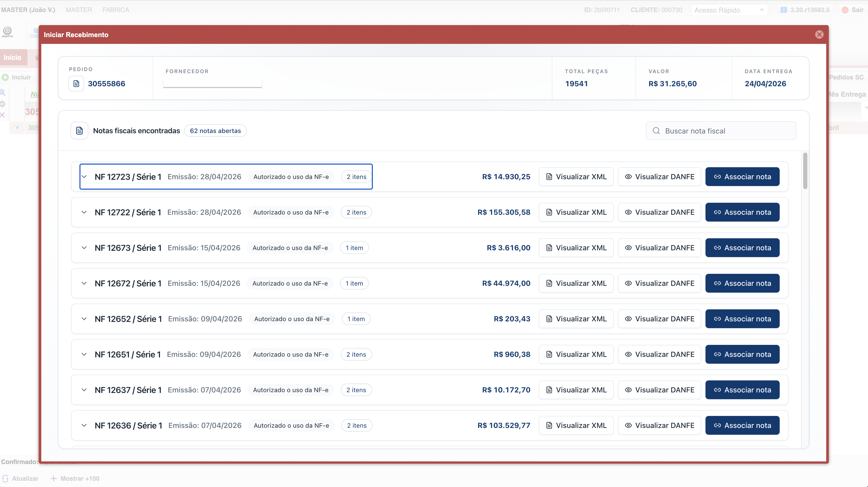Expand the NF 12723 row chevron
The width and height of the screenshot is (868, 487).
pyautogui.click(x=84, y=177)
